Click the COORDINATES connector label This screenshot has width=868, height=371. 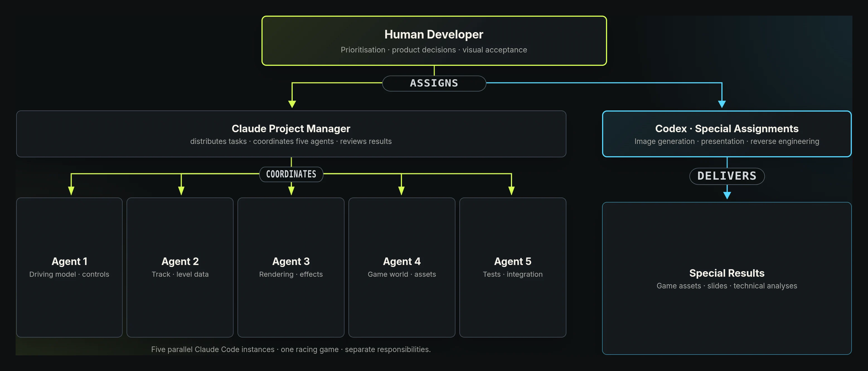pyautogui.click(x=291, y=174)
